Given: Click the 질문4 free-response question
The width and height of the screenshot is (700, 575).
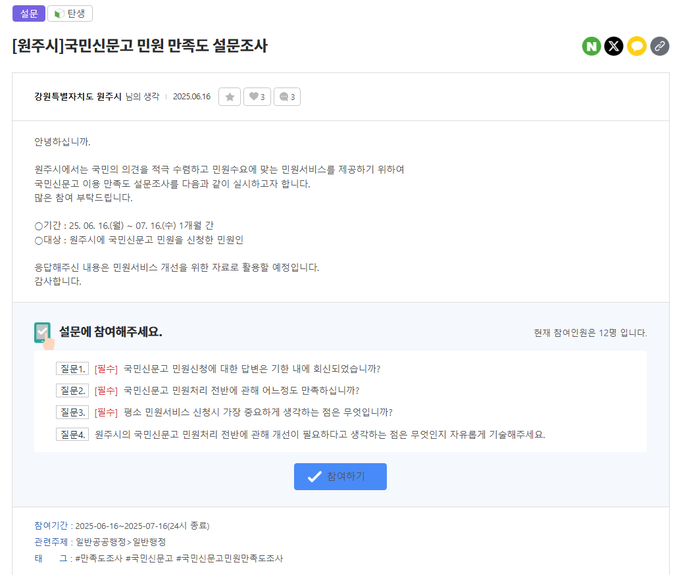Looking at the screenshot, I should click(319, 434).
